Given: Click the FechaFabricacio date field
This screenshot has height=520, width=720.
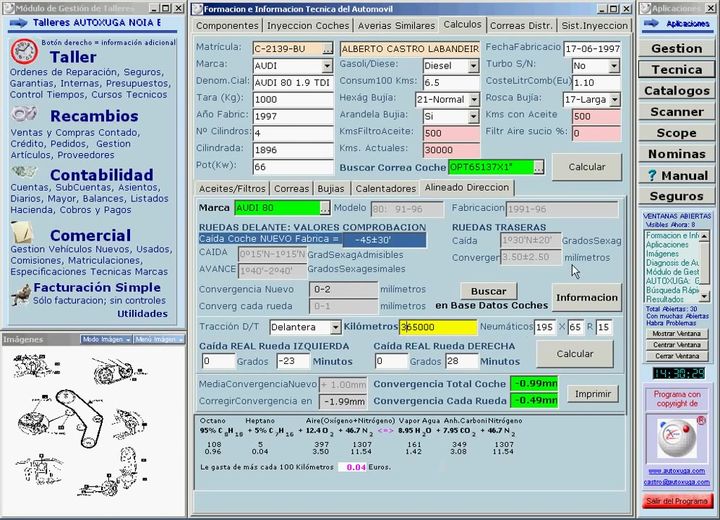Looking at the screenshot, I should pyautogui.click(x=592, y=49).
